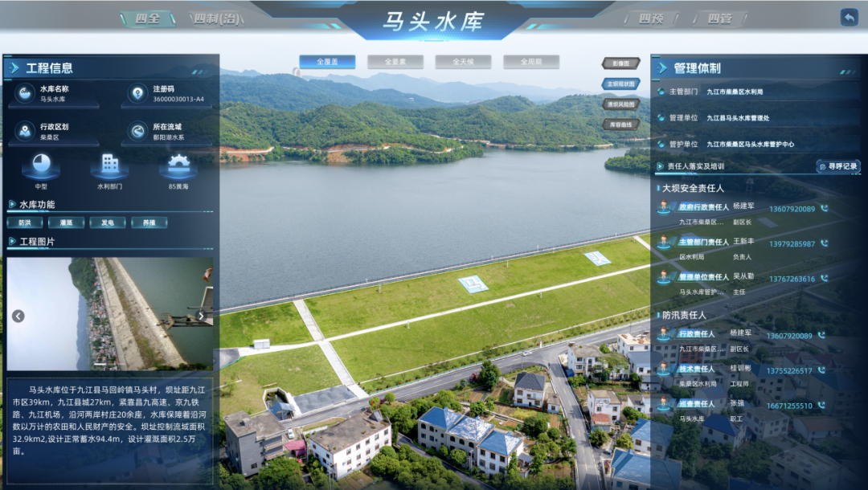Click person avatar icon for 巡查责任人
Viewport: 868px width, 490px height.
[664, 404]
